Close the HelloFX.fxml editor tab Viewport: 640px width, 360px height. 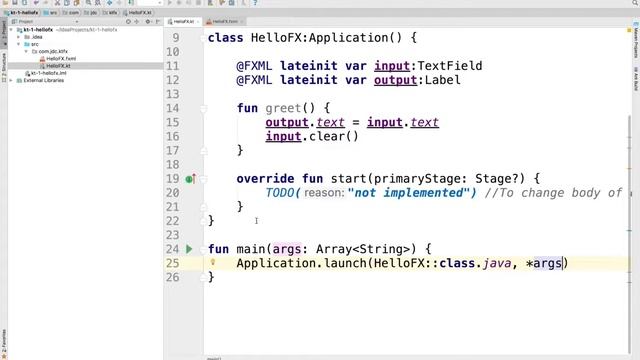pos(242,22)
